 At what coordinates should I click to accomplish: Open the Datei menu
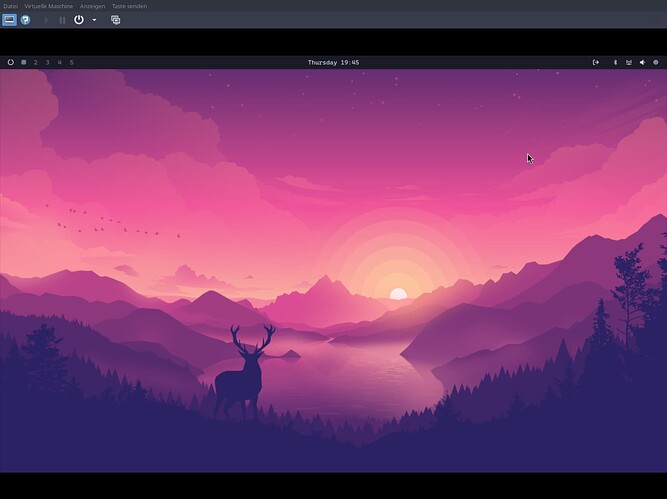point(10,6)
